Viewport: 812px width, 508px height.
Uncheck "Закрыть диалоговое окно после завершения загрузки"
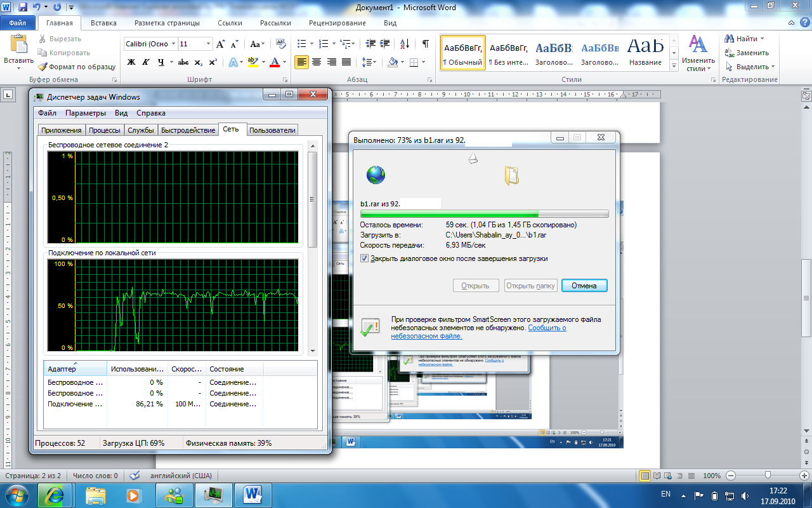(x=364, y=258)
